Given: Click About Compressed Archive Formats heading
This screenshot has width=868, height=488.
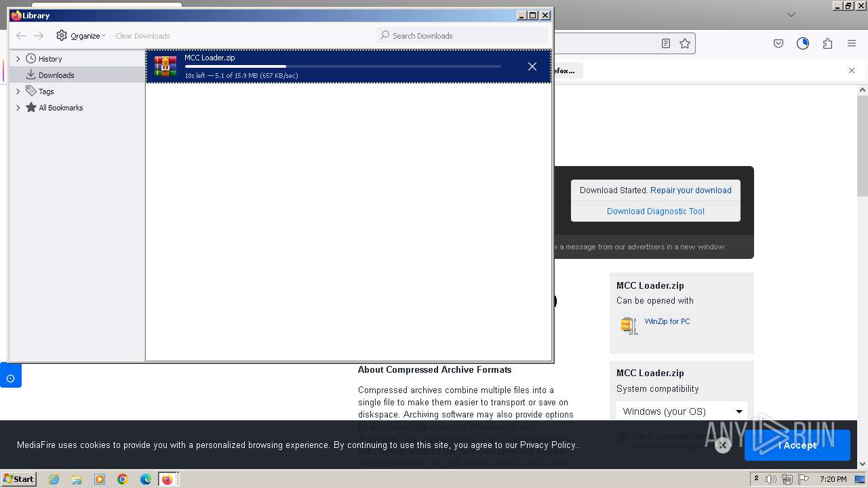Looking at the screenshot, I should (435, 370).
